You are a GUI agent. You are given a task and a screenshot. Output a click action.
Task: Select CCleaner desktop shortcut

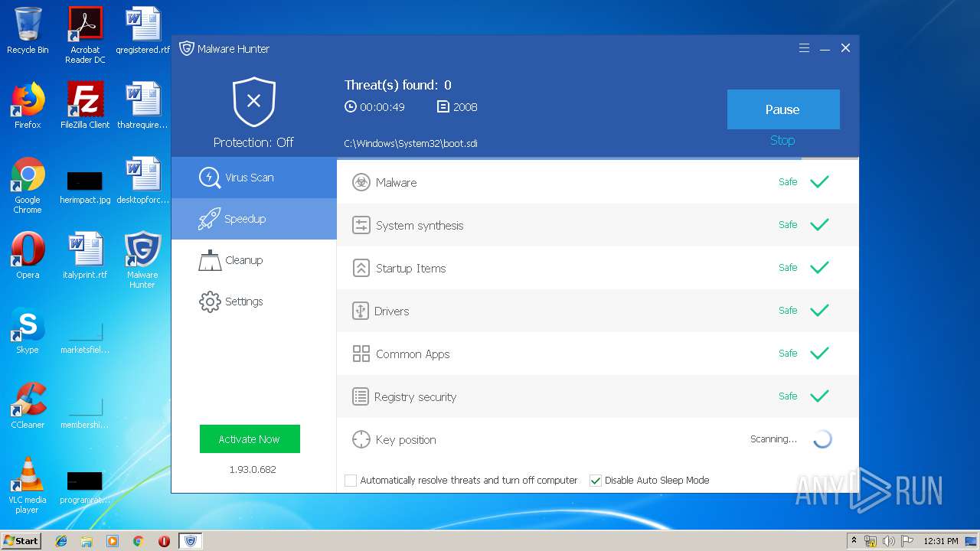click(28, 406)
